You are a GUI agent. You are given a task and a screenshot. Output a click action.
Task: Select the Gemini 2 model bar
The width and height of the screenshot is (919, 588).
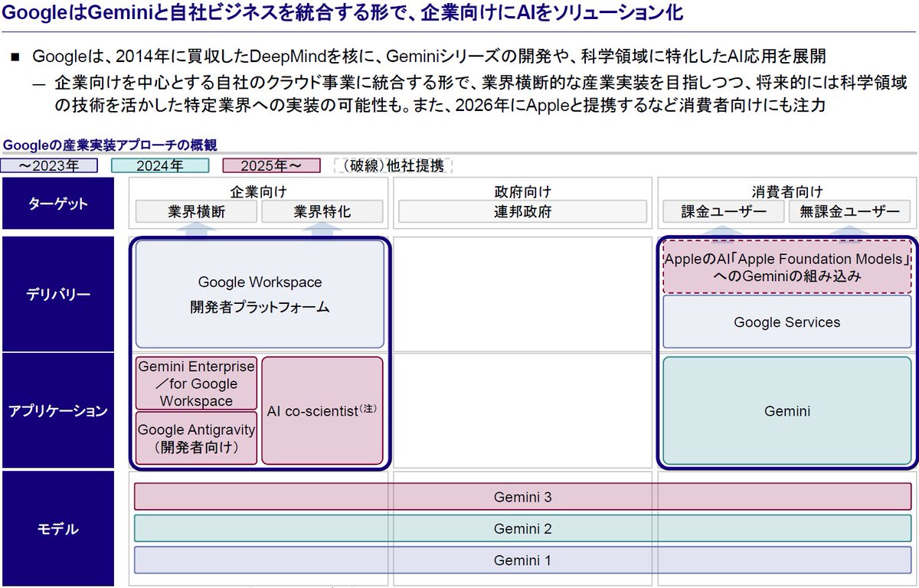[x=522, y=528]
